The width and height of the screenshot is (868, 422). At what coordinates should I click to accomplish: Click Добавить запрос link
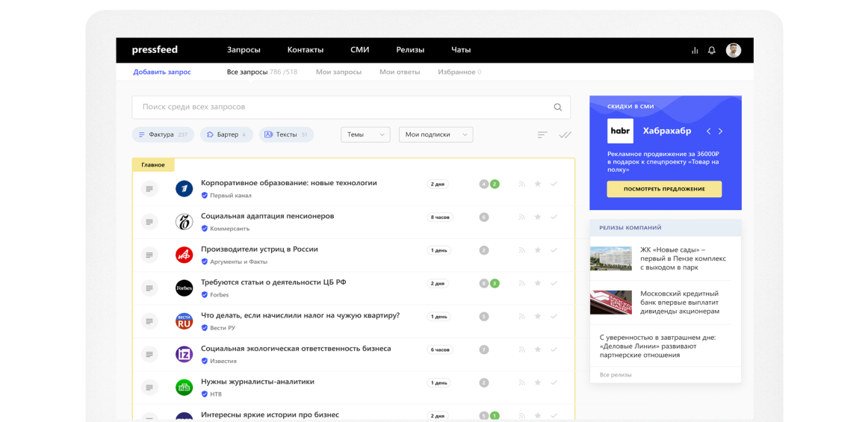click(162, 72)
